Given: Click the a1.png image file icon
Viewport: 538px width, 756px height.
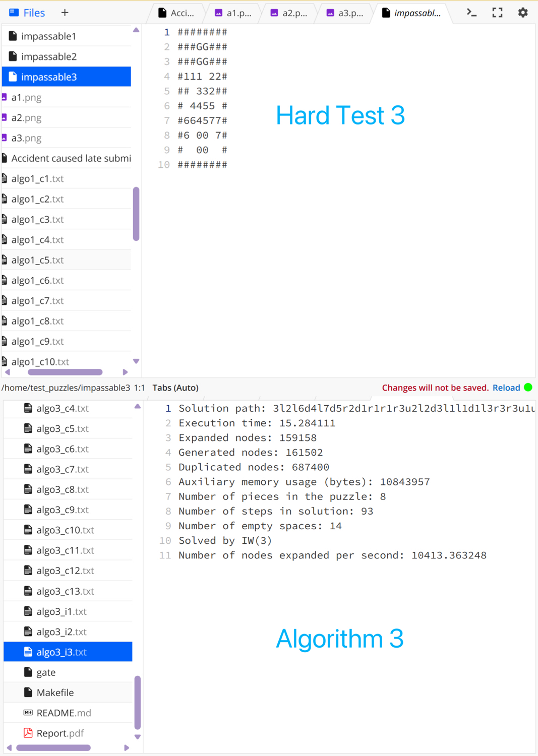Looking at the screenshot, I should [5, 97].
